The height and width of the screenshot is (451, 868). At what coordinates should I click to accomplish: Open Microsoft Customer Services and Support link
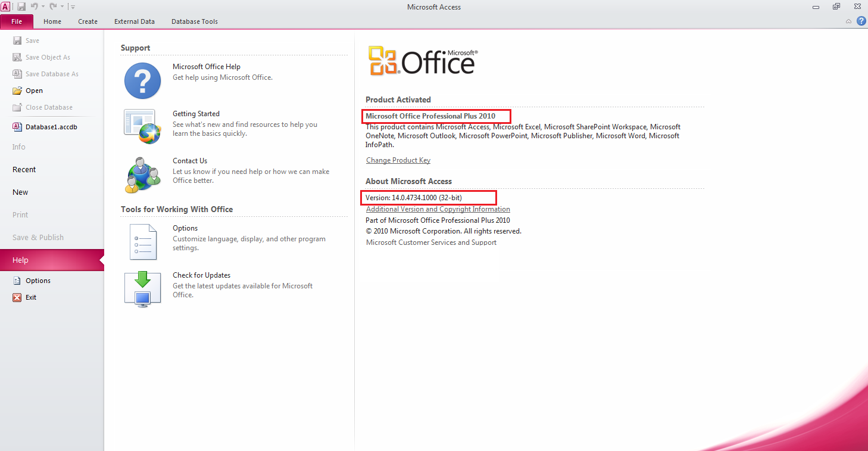(x=432, y=242)
